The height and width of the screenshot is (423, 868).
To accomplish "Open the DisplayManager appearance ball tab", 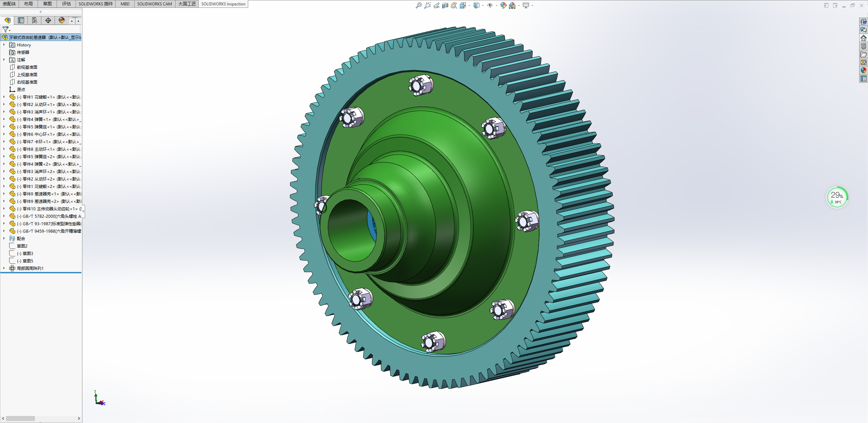I will 62,21.
